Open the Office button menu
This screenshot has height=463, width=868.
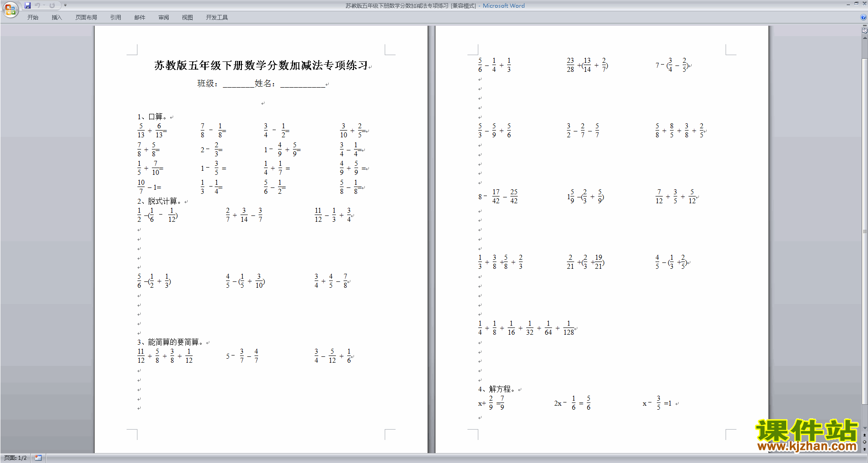10,9
